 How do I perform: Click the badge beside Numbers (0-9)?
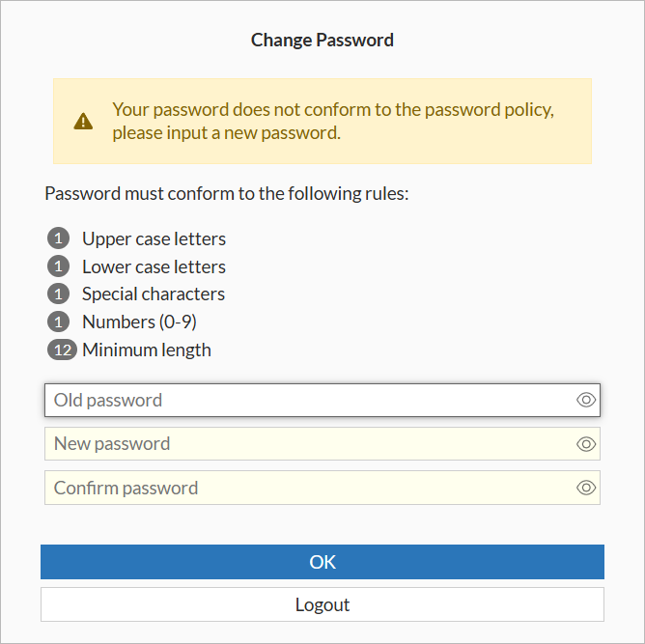pyautogui.click(x=58, y=322)
